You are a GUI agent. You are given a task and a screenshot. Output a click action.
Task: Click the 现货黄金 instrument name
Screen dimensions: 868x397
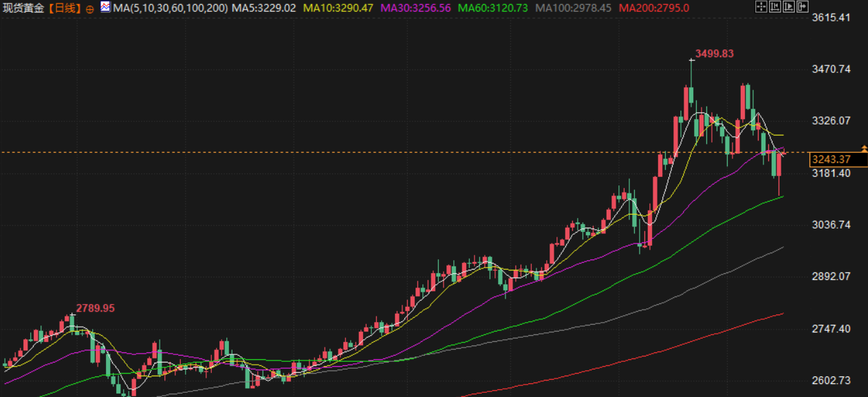pyautogui.click(x=24, y=8)
